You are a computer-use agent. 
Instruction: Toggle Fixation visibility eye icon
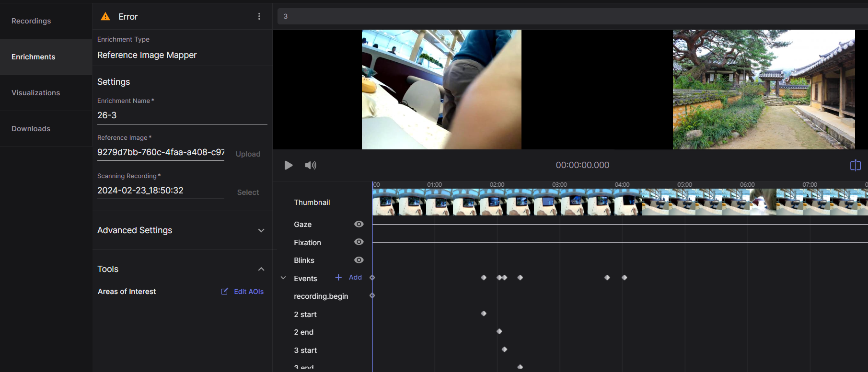tap(359, 242)
